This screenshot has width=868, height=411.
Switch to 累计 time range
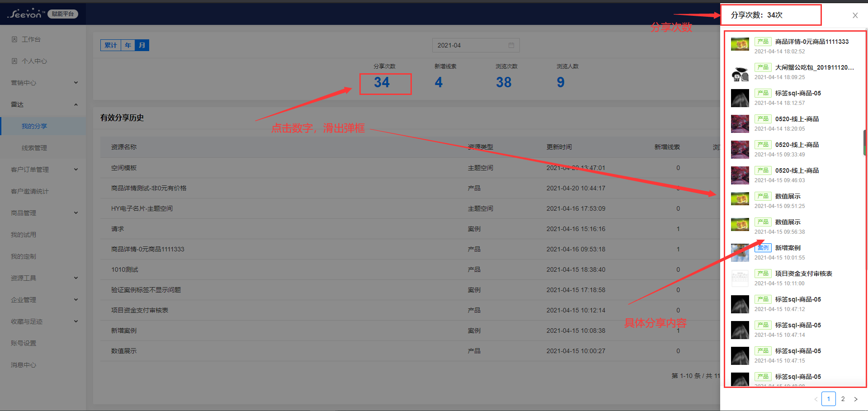point(111,45)
